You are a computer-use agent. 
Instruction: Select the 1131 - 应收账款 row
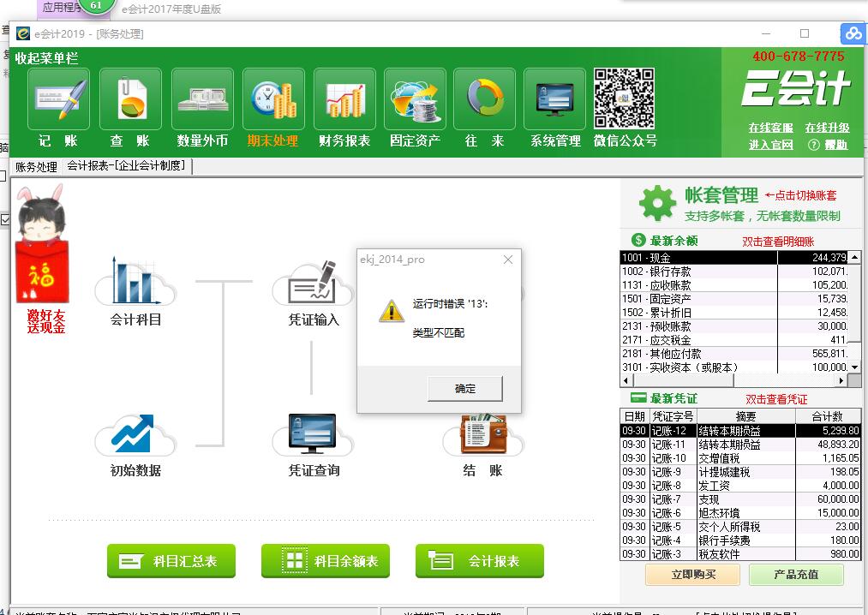point(734,285)
